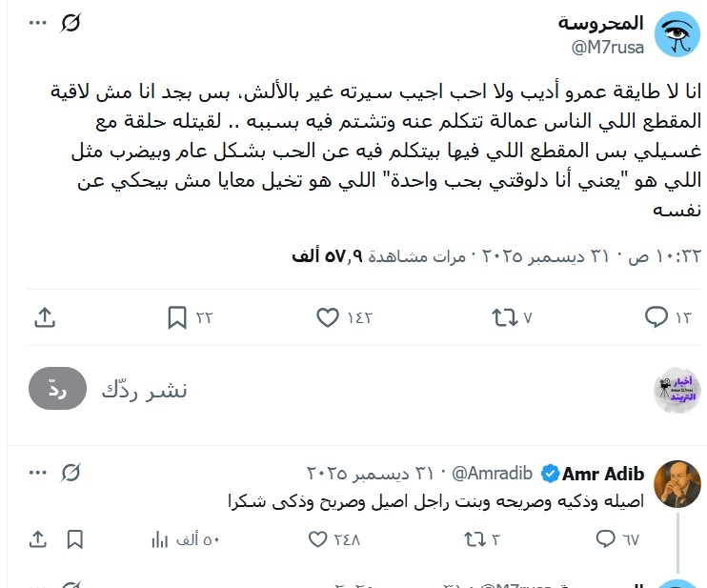The width and height of the screenshot is (707, 588).
Task: Open المحروسة profile avatar
Action: click(677, 35)
